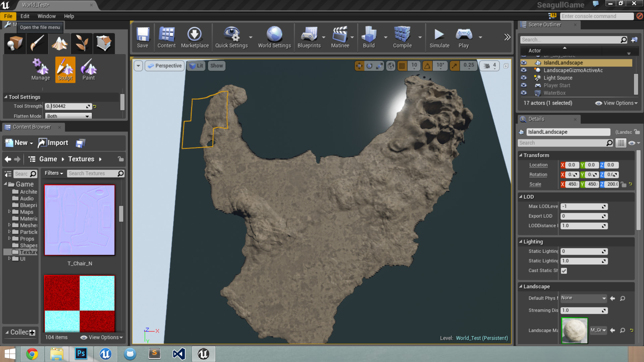Select the T_Chair_N texture thumbnail
Image resolution: width=644 pixels, height=362 pixels.
(x=79, y=220)
